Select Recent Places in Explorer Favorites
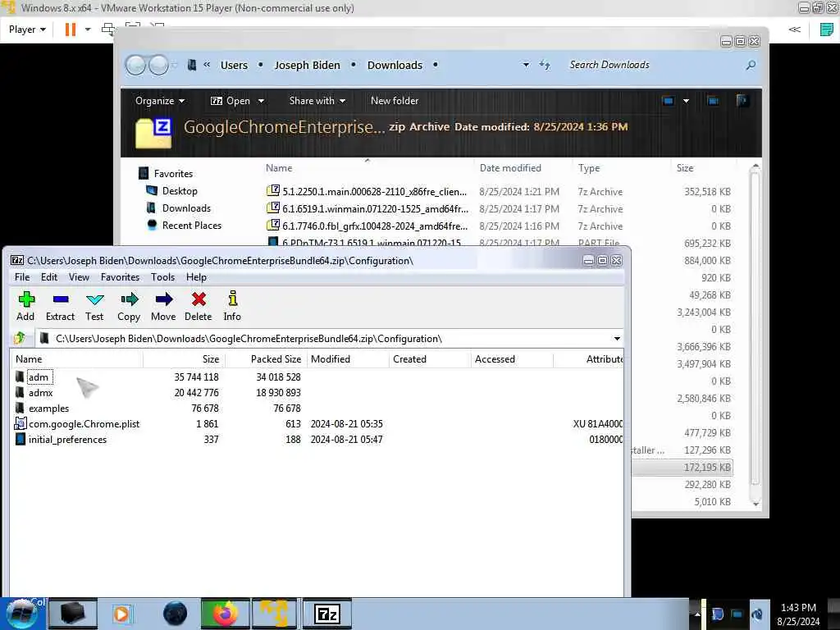The image size is (840, 630). 191,225
